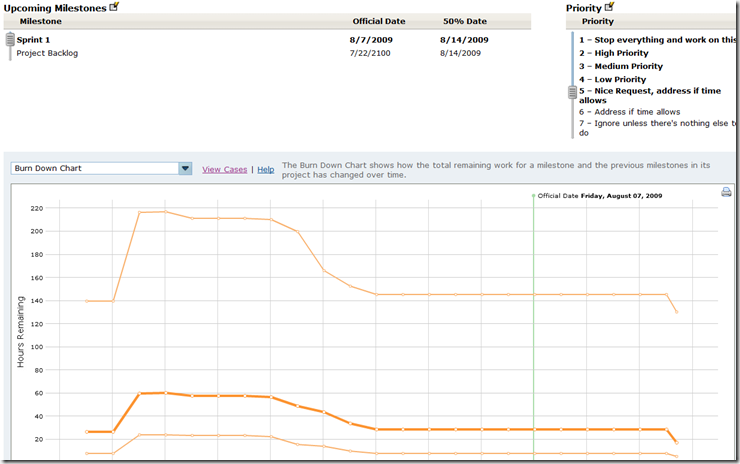The height and width of the screenshot is (464, 740).
Task: Click the Official Date column header
Action: click(x=379, y=21)
